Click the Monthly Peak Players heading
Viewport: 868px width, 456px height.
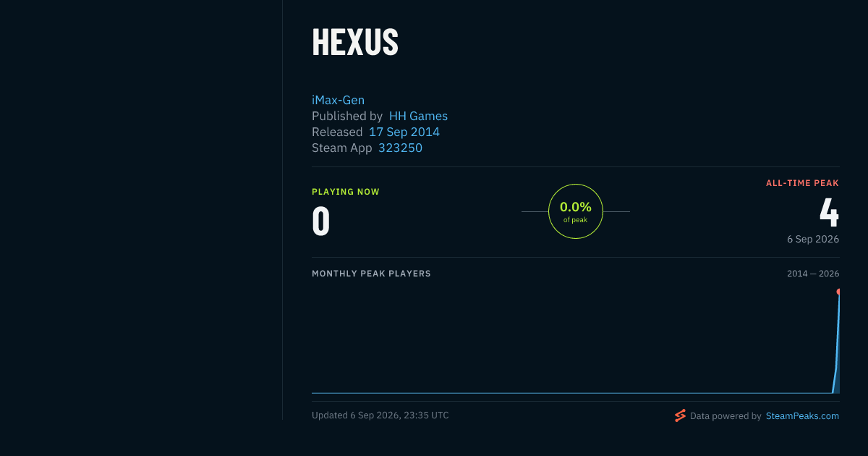tap(371, 274)
